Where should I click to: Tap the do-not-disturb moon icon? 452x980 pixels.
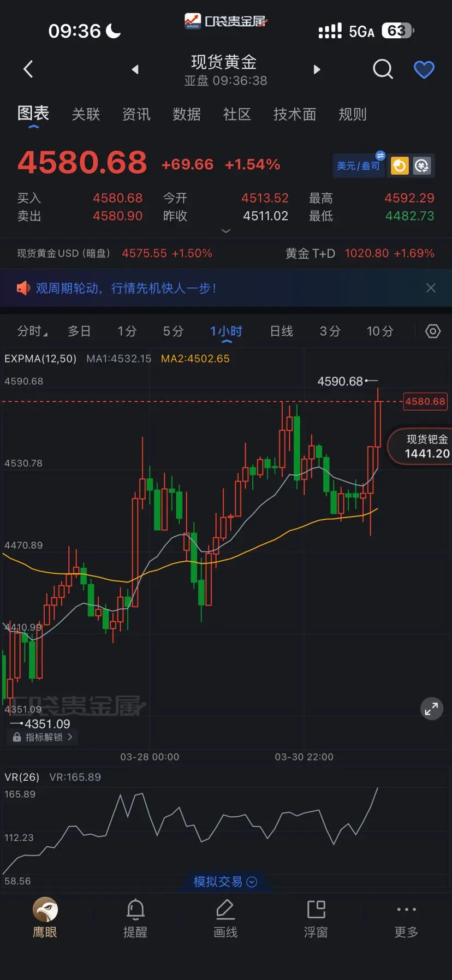point(113,31)
